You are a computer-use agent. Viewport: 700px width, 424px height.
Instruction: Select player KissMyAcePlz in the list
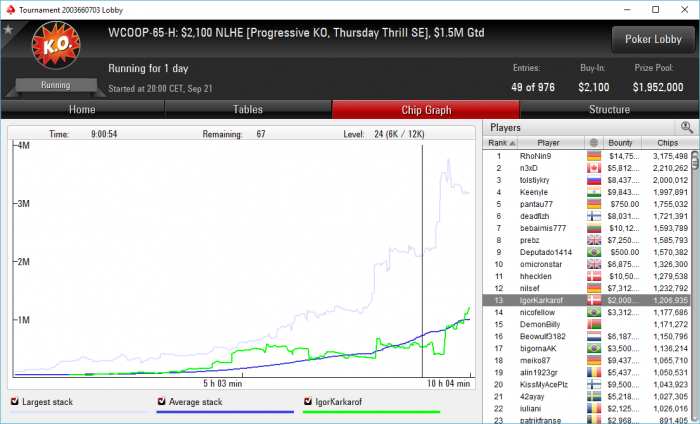tap(586, 385)
